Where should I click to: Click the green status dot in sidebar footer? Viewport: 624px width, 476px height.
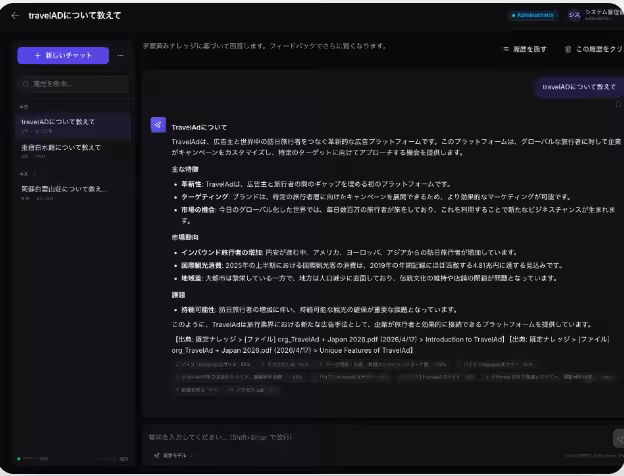[19, 459]
